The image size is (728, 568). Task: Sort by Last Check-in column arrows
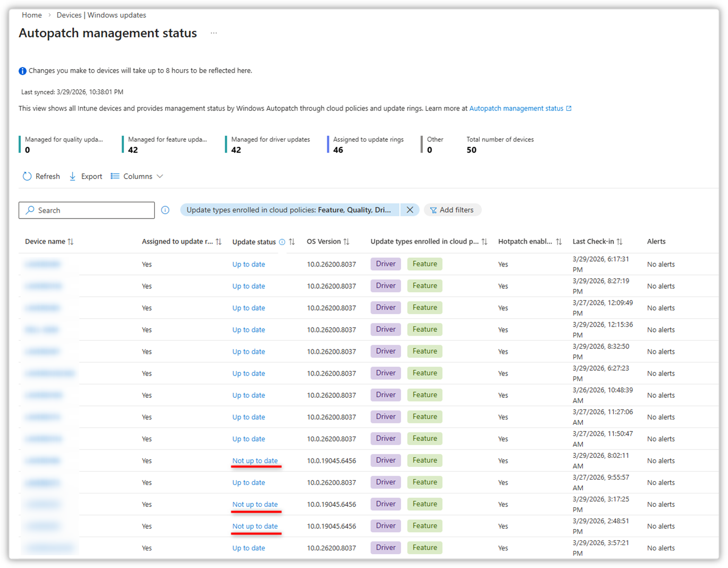tap(620, 241)
